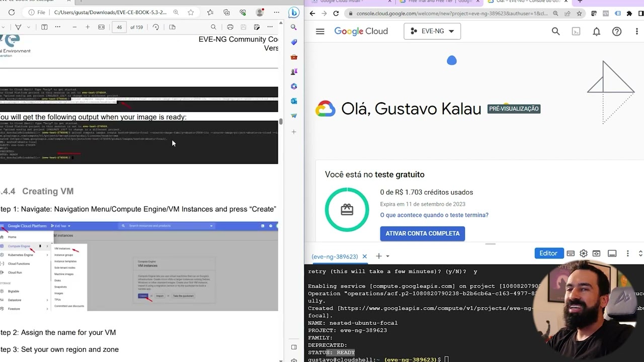
Task: Add PDF to favorites with star icon in Edge
Action: click(x=191, y=12)
